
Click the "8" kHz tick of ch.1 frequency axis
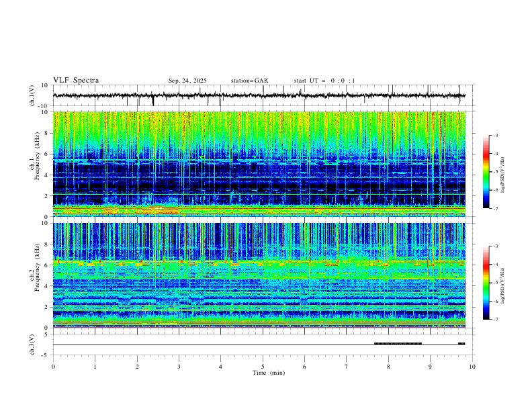pos(47,133)
